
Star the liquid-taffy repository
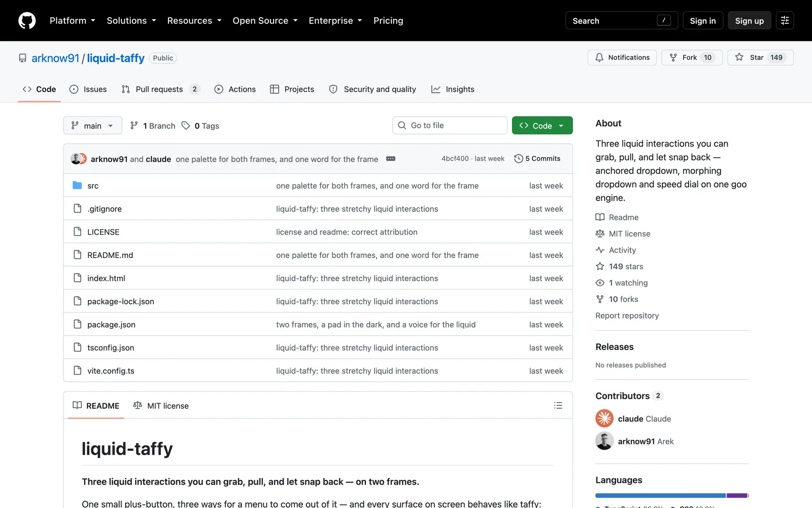[x=760, y=57]
